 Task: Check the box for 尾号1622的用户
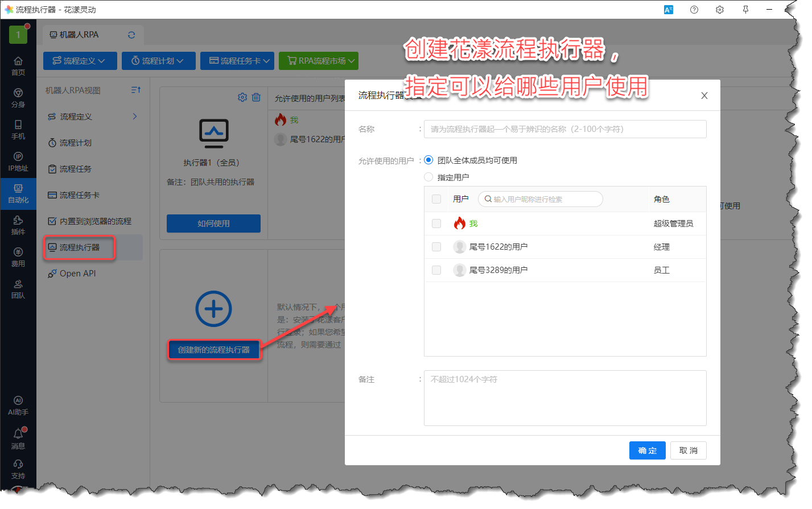click(436, 247)
